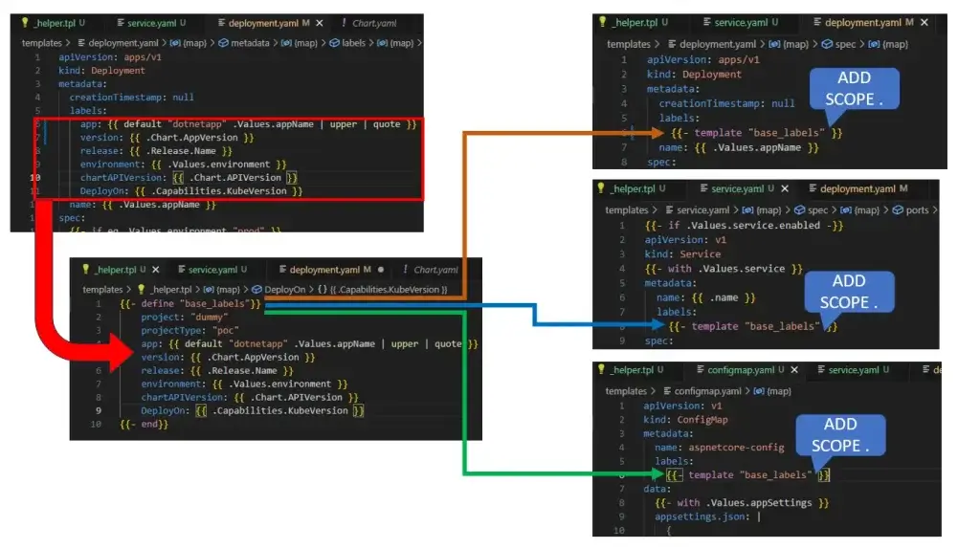Click 'apiVersion: v1' in the configmap.yaml editor
980x549 pixels.
tap(682, 406)
